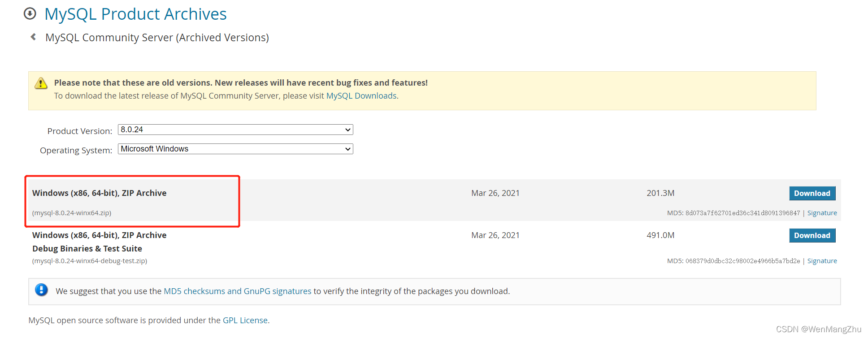Open MD5 checksums and GnuPG signatures link
The image size is (868, 338).
click(x=238, y=291)
